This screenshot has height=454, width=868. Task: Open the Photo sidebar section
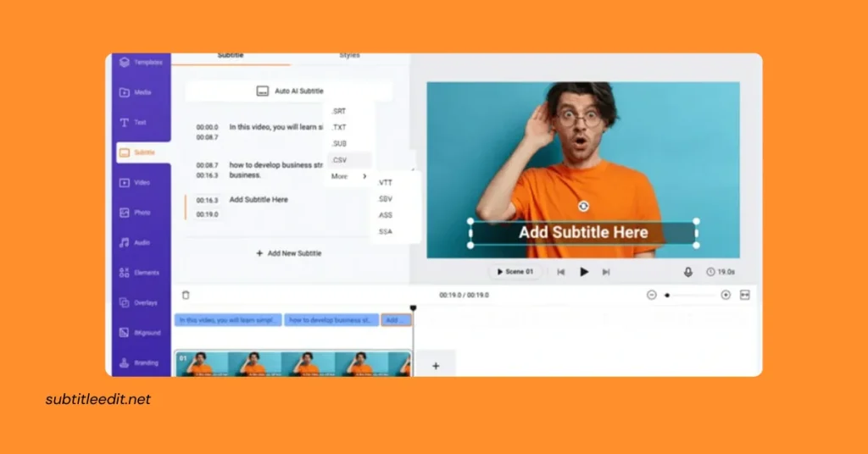click(135, 213)
